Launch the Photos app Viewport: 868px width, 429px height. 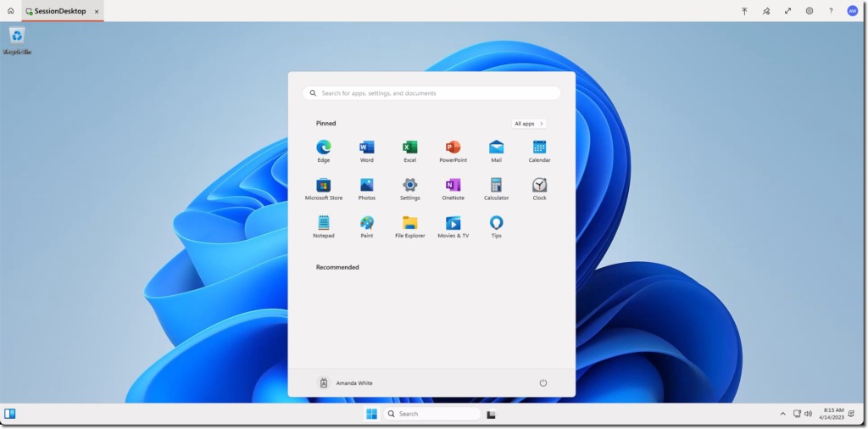click(x=366, y=189)
